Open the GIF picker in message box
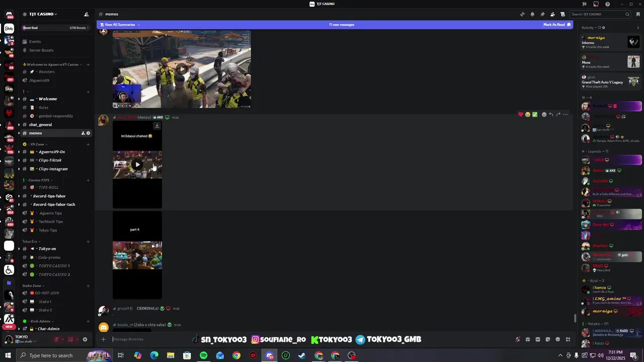 537,339
